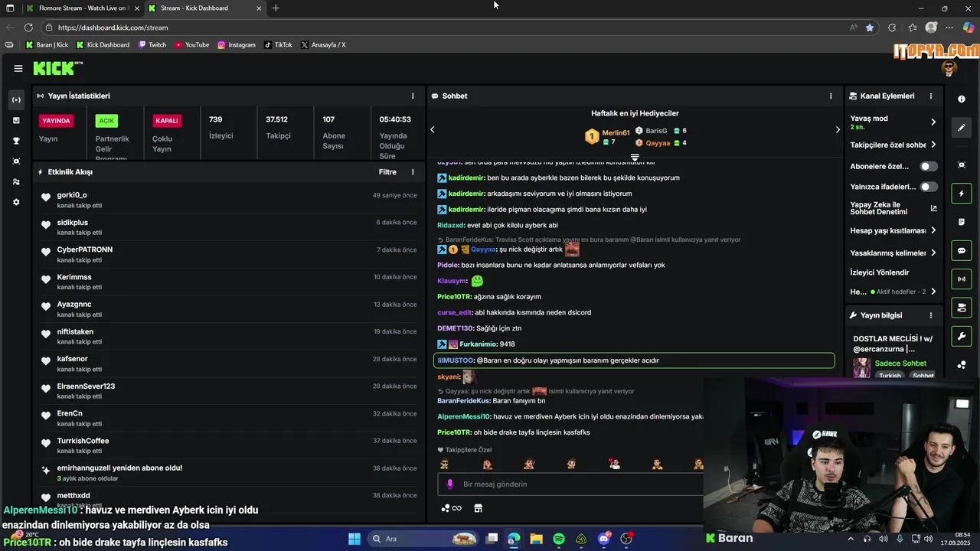Viewport: 980px width, 551px height.
Task: Select the first emote below Takipçilere Özel
Action: pos(444,464)
